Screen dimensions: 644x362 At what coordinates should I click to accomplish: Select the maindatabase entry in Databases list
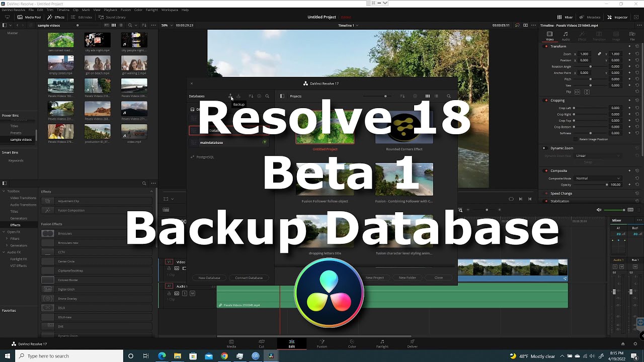pos(229,142)
